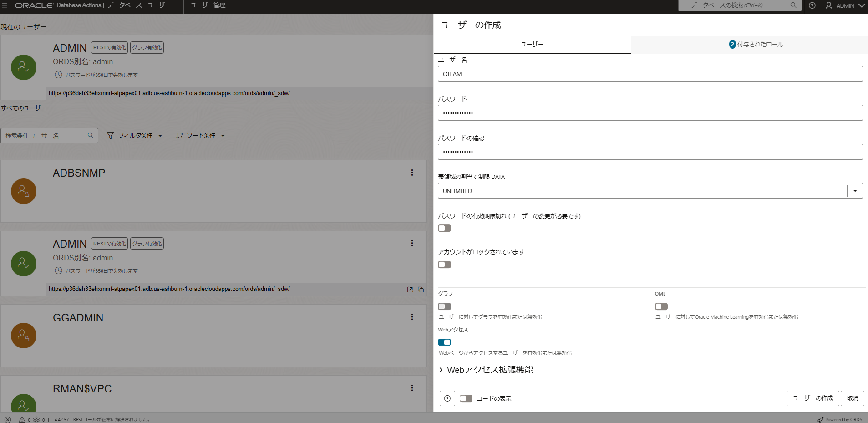
Task: Click the password expiry clock icon on current ADMIN
Action: tap(58, 75)
